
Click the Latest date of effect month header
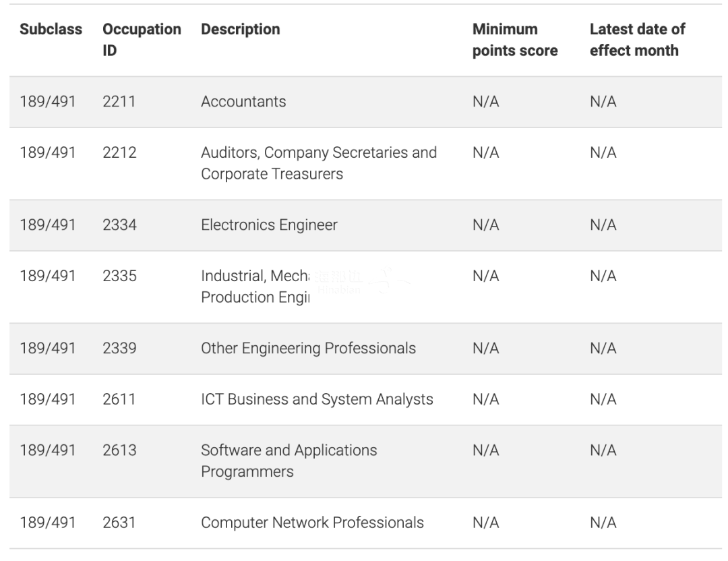point(637,40)
